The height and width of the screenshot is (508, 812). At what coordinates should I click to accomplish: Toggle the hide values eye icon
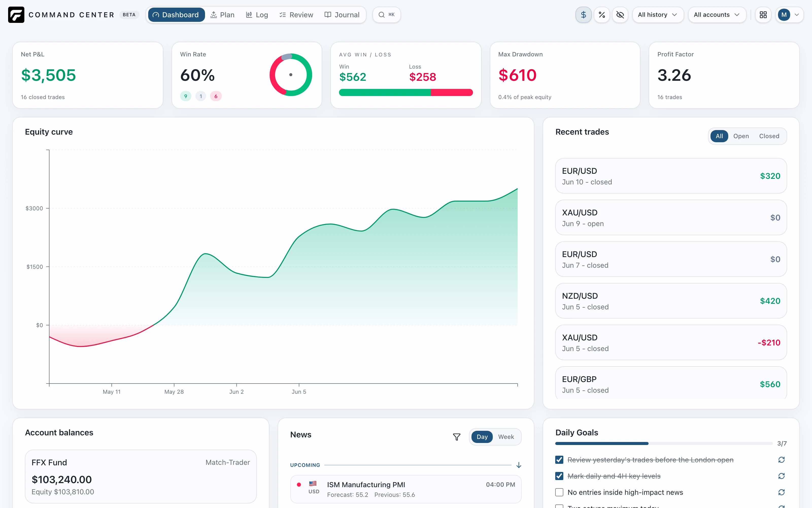click(620, 15)
